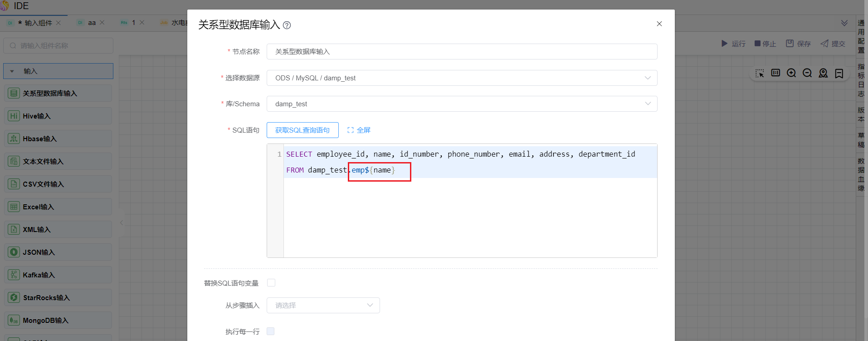Select the XML输入 component icon
The image size is (868, 341).
click(14, 230)
